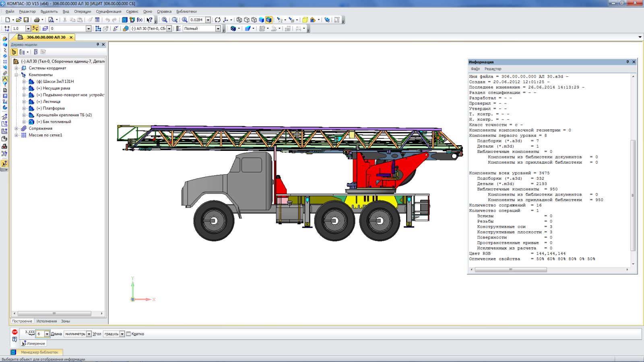Click the Save document icon
Viewport: 644px width, 362px height.
pos(26,20)
